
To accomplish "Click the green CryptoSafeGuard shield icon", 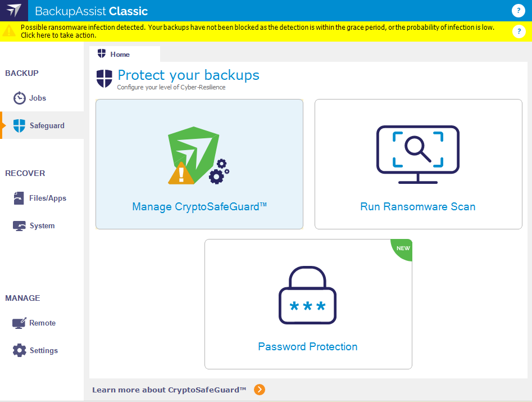I will coord(198,156).
